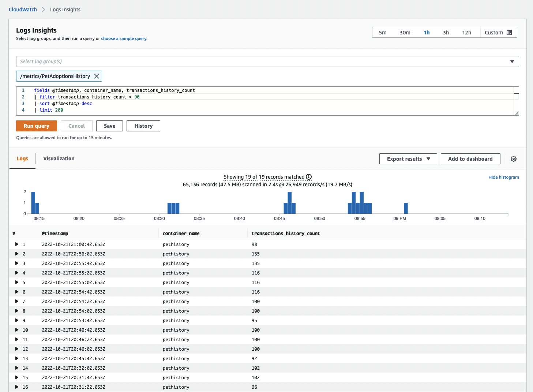This screenshot has width=533, height=392.
Task: Open the Select log group(s) dropdown
Action: pyautogui.click(x=267, y=61)
